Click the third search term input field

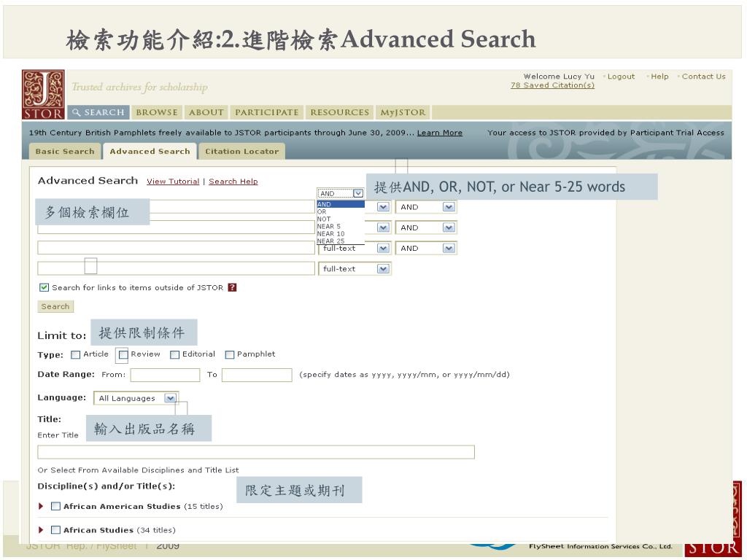(177, 248)
